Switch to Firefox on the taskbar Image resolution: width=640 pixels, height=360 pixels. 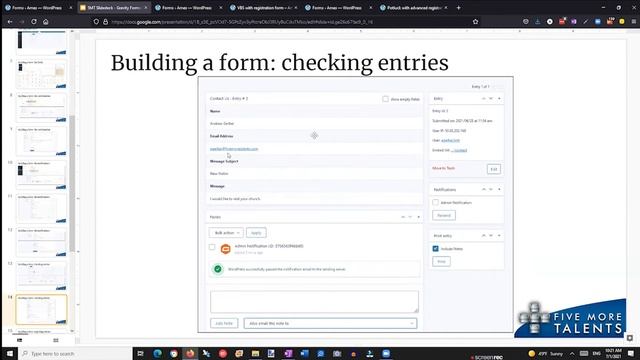point(190,353)
